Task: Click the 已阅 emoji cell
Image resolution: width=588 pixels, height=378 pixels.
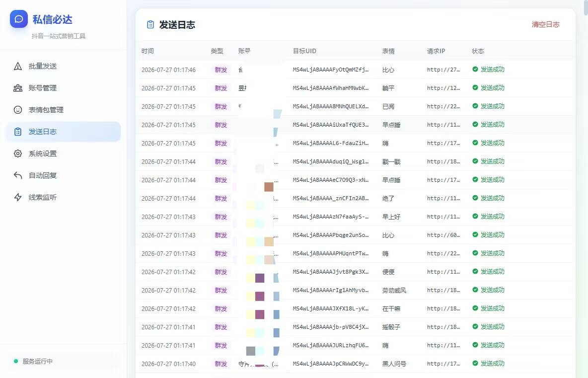Action: [388, 106]
